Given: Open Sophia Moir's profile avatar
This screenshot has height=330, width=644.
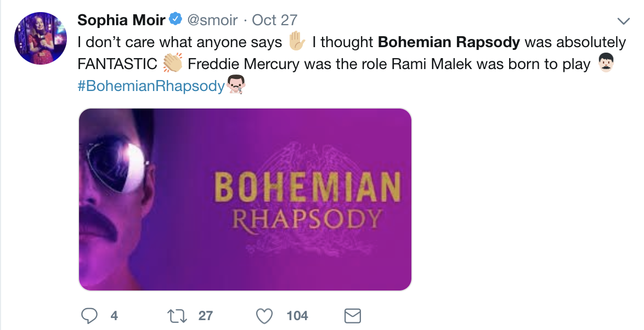Looking at the screenshot, I should pyautogui.click(x=41, y=38).
